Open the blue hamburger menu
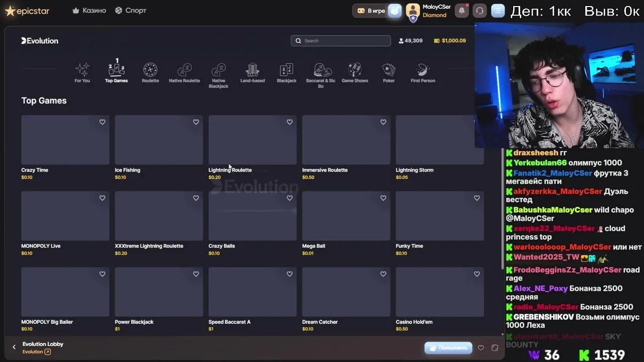Viewport: 644px width, 362px height. pos(498,11)
